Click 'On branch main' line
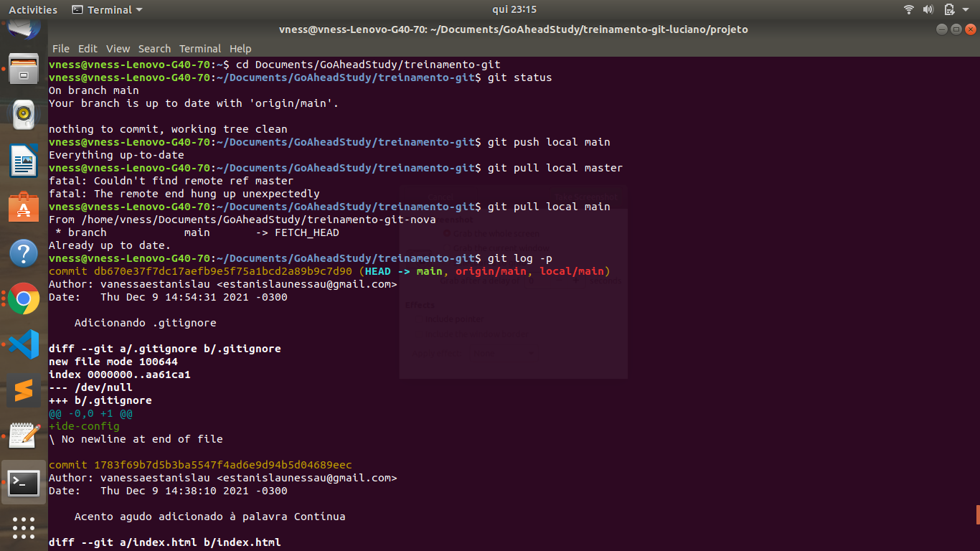The height and width of the screenshot is (551, 980). pyautogui.click(x=94, y=90)
